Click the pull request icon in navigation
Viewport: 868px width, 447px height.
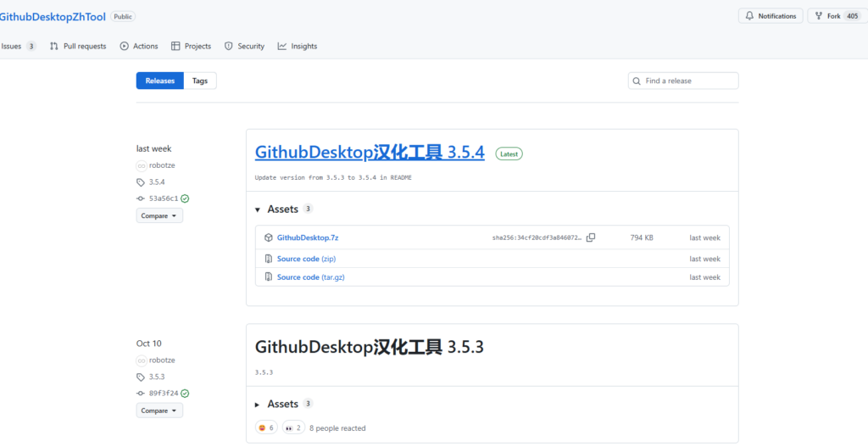point(54,46)
